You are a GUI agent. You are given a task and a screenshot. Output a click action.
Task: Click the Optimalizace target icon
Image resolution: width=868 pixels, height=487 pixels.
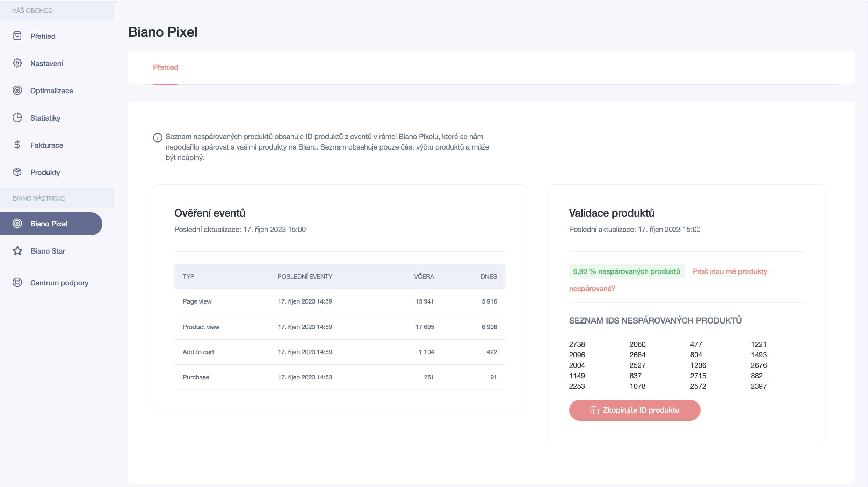17,90
